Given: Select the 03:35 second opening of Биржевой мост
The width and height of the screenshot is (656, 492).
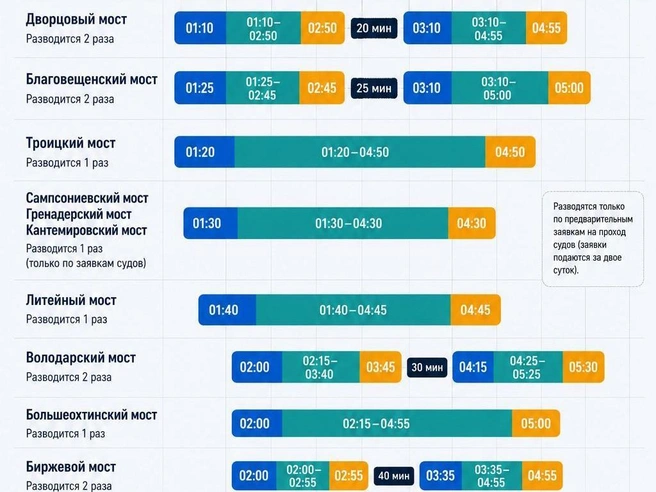Looking at the screenshot, I should [441, 476].
